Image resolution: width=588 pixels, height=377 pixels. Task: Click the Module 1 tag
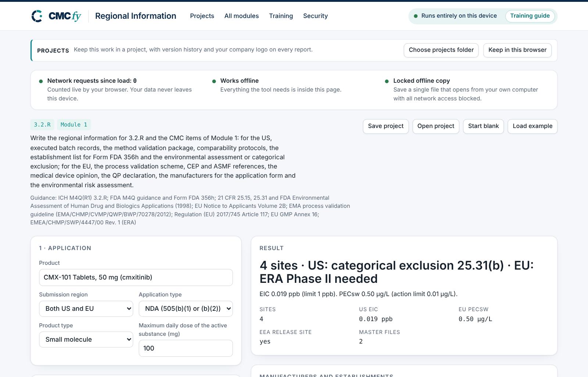(x=74, y=125)
